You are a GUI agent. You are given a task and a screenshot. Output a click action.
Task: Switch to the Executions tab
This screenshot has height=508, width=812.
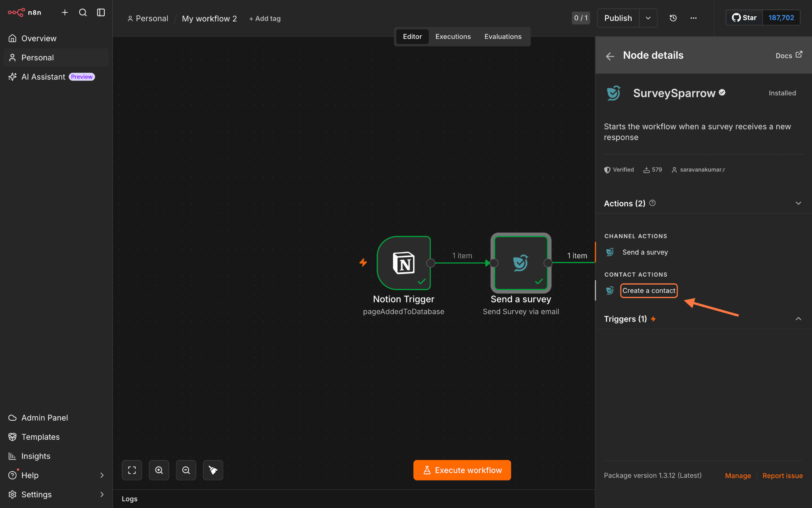pyautogui.click(x=453, y=37)
